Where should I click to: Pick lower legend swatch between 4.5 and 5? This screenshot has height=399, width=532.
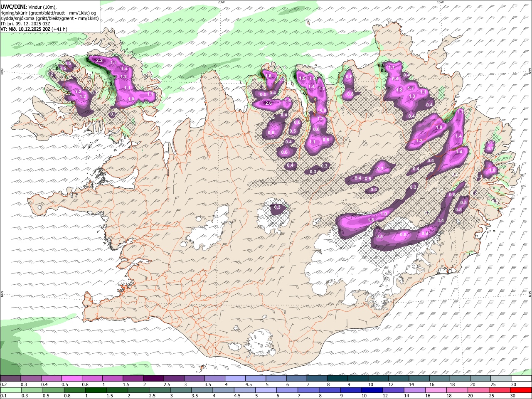point(244,390)
